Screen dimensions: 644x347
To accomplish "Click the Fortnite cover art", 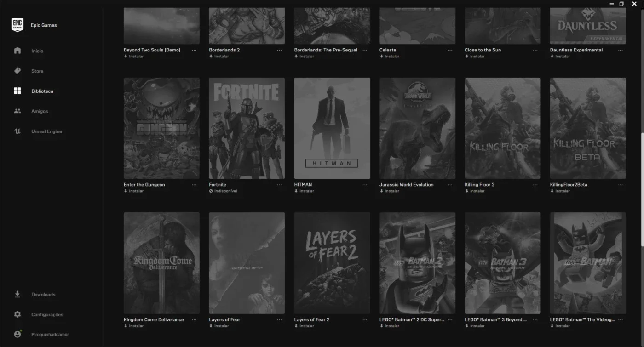I will 247,128.
